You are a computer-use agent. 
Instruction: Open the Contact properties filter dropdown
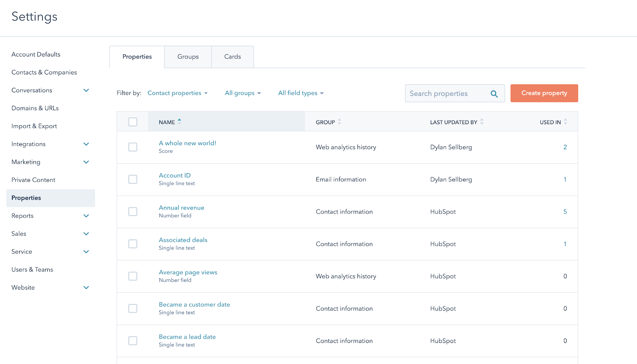[x=178, y=93]
